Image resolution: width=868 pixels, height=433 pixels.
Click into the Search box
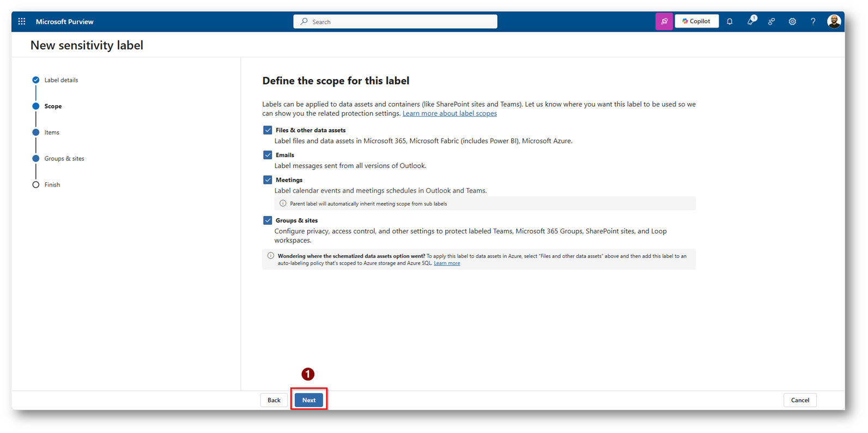click(395, 22)
